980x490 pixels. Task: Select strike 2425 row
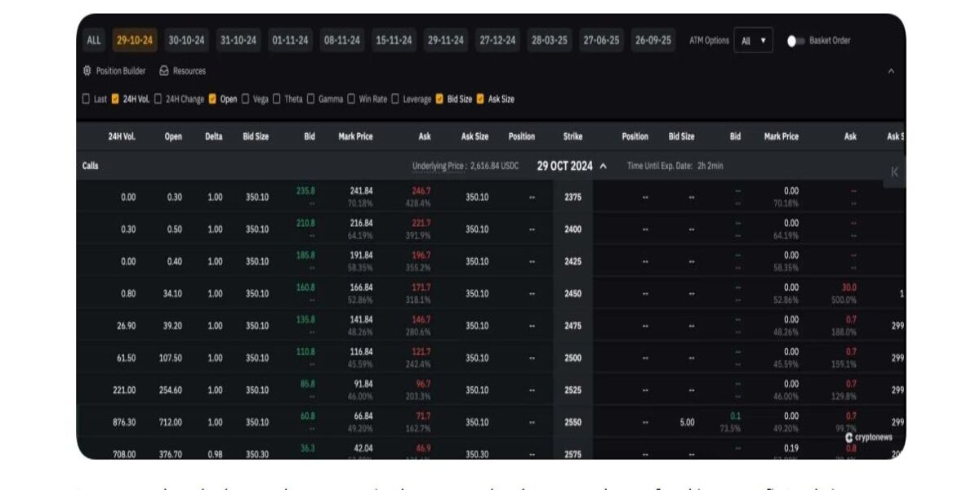click(572, 261)
